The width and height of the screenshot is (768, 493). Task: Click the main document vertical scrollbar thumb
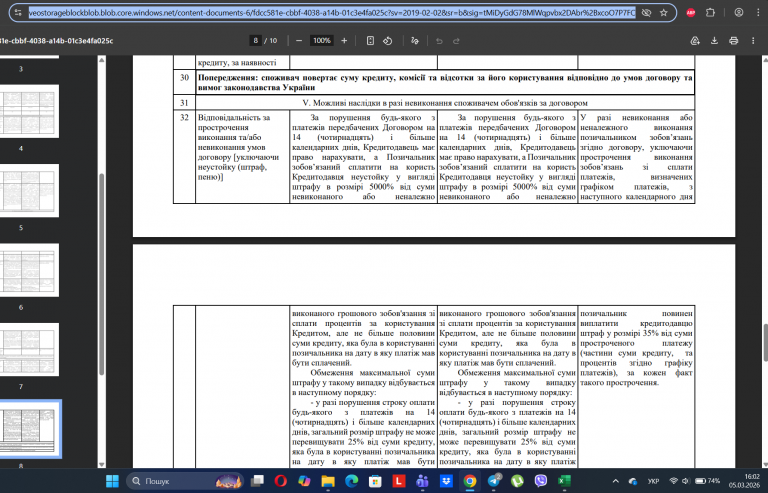click(x=765, y=342)
